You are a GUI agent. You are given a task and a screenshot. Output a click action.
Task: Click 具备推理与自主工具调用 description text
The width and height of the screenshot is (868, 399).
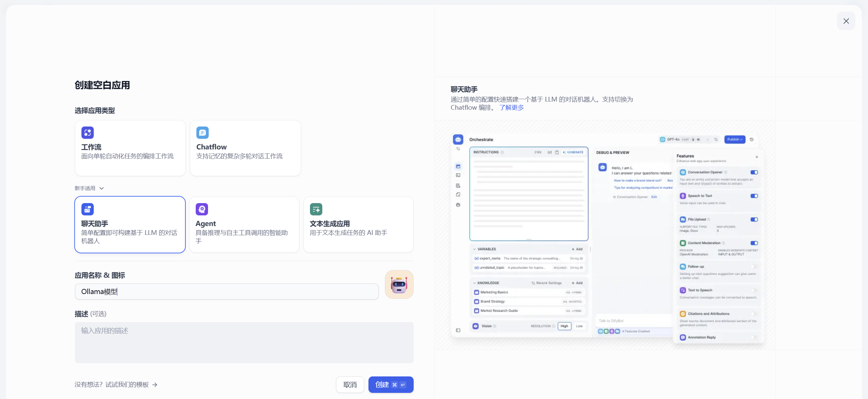tap(242, 237)
